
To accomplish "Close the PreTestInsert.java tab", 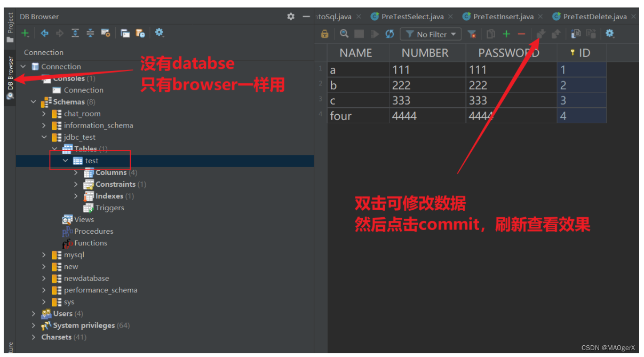I will coord(541,17).
